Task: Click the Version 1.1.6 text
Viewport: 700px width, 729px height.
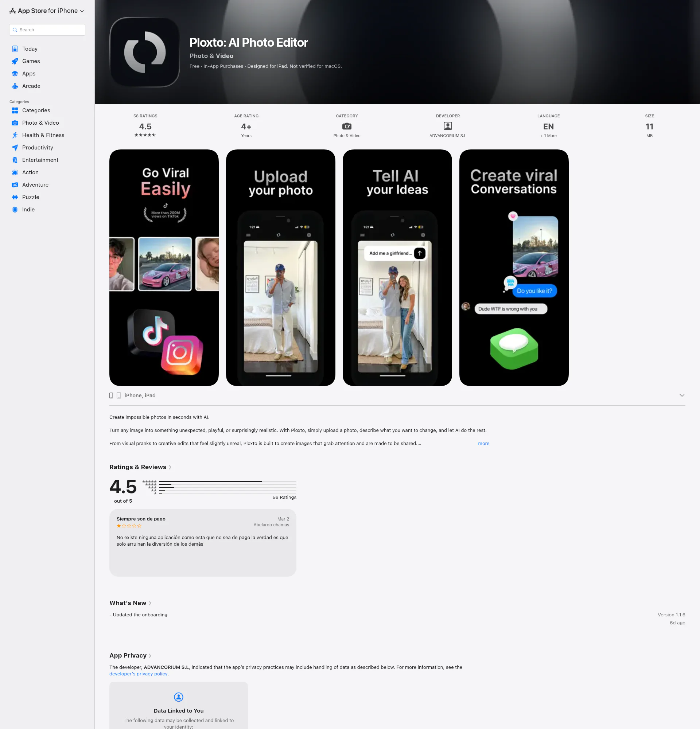Action: (x=671, y=615)
